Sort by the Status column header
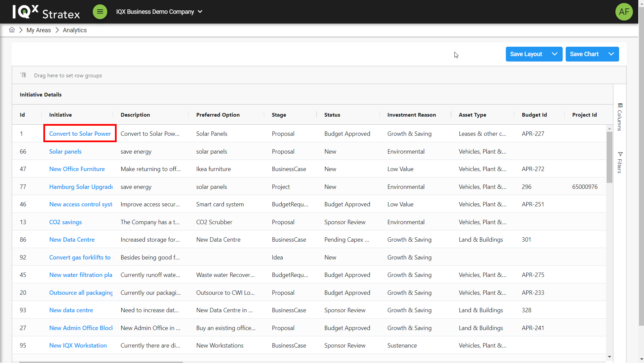 [332, 115]
